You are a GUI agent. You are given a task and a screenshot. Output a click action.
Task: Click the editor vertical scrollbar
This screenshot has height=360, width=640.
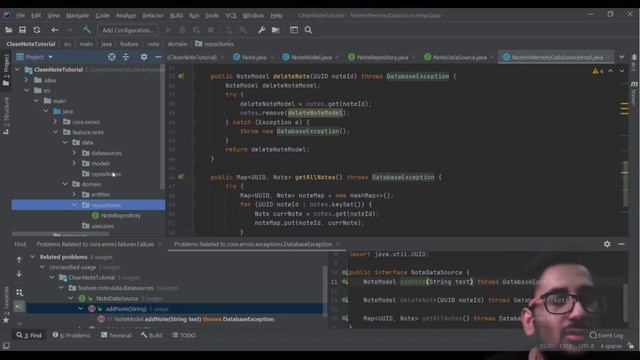coord(625,184)
